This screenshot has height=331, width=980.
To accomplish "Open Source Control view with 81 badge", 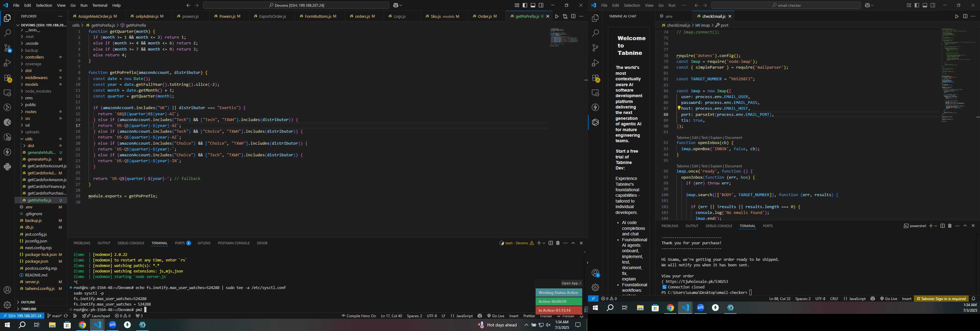I will [7, 48].
